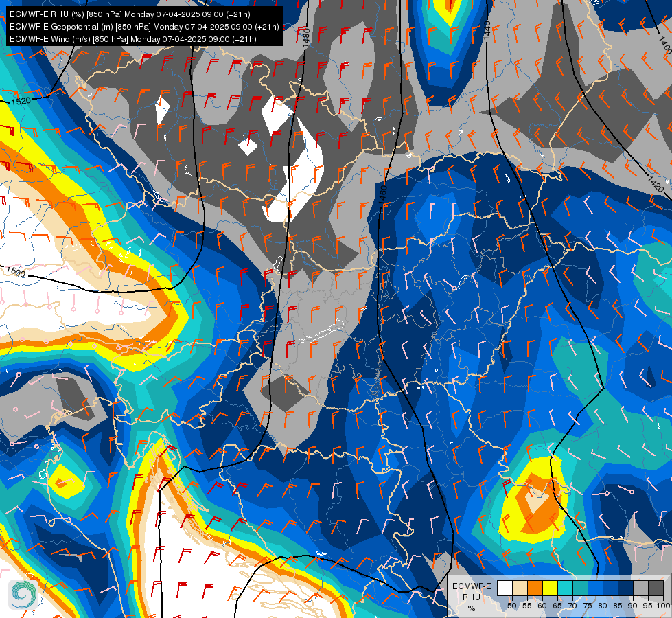Select the yellow 60–65 legend swatch
The image size is (672, 618).
tap(551, 588)
